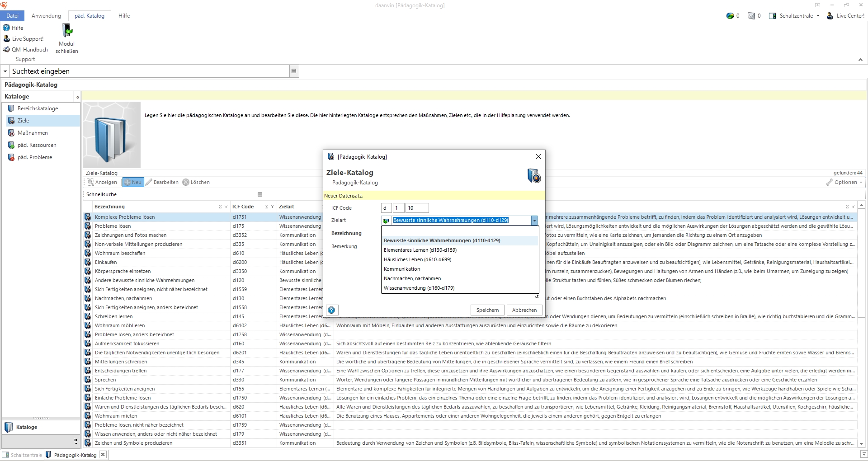Click row icon for Wohnraum beschaffen
Viewport: 868px width, 461px height.
click(x=88, y=253)
